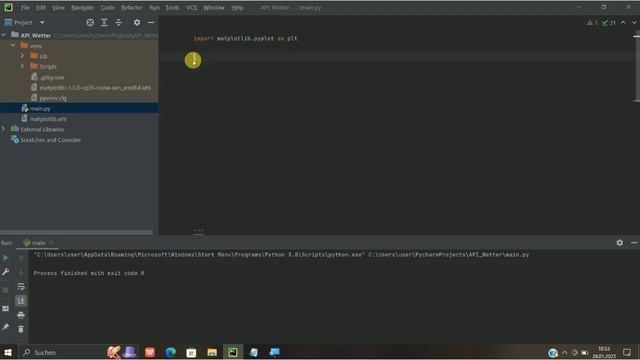Toggle scroll to end in Run console
Viewport: 640px width, 360px height.
pos(21,301)
